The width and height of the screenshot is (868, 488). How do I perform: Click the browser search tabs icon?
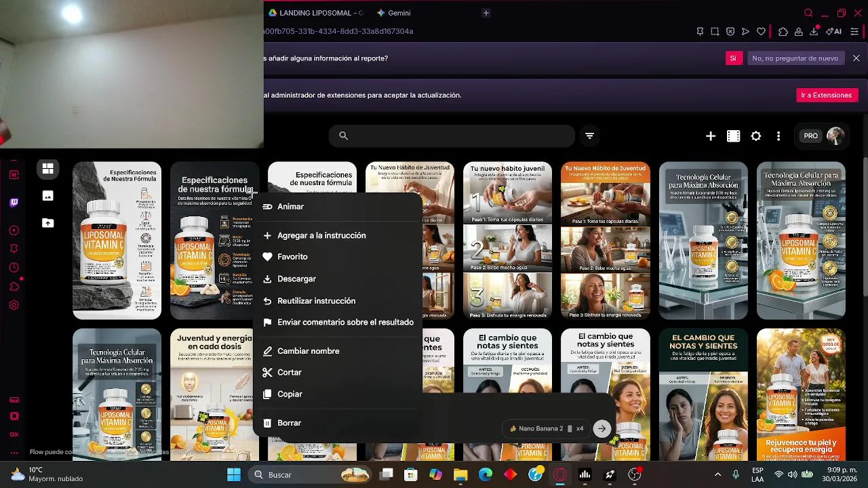pyautogui.click(x=808, y=13)
